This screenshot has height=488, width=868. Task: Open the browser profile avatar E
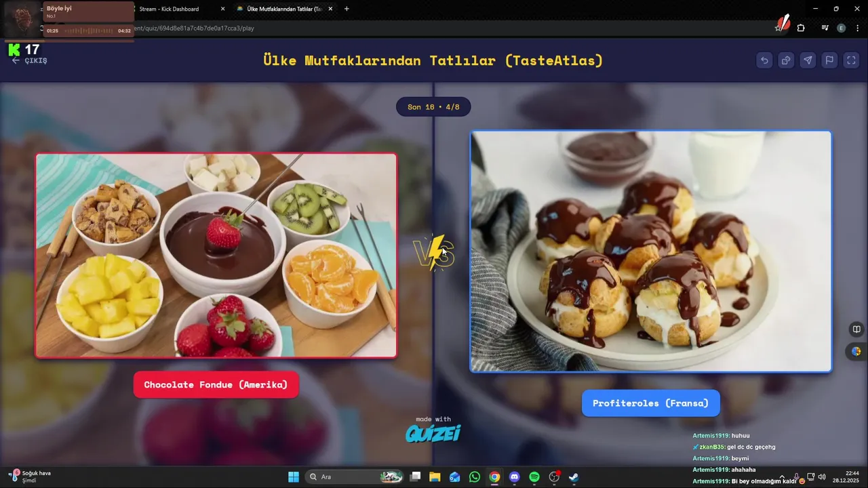coord(841,28)
